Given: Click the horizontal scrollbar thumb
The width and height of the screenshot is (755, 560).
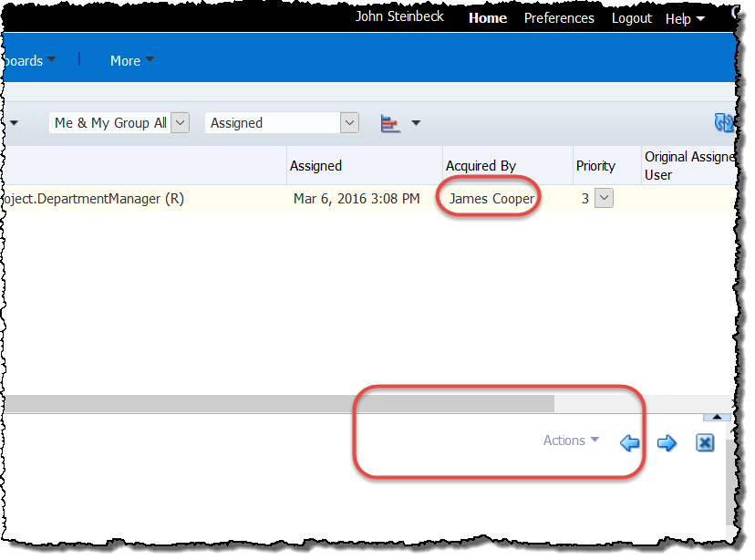Looking at the screenshot, I should point(274,403).
